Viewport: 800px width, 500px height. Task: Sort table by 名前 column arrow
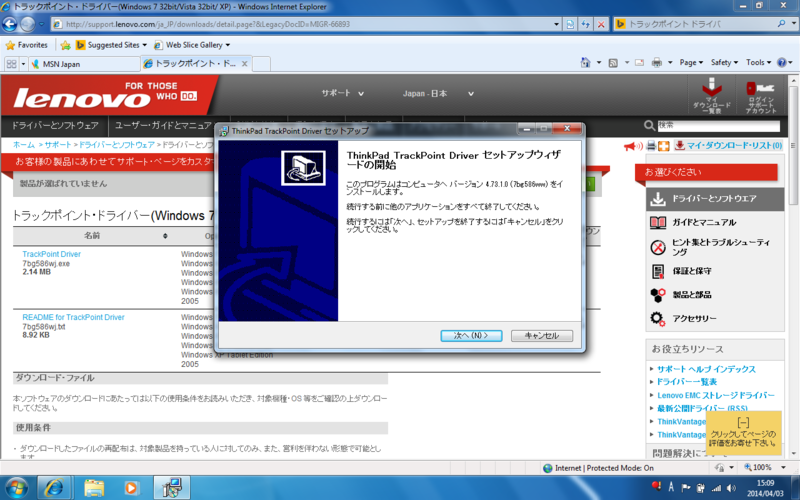(165, 236)
